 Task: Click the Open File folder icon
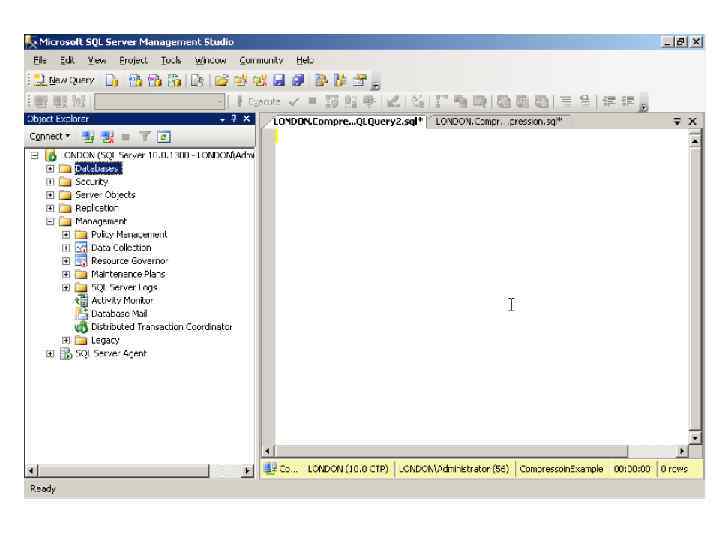221,81
